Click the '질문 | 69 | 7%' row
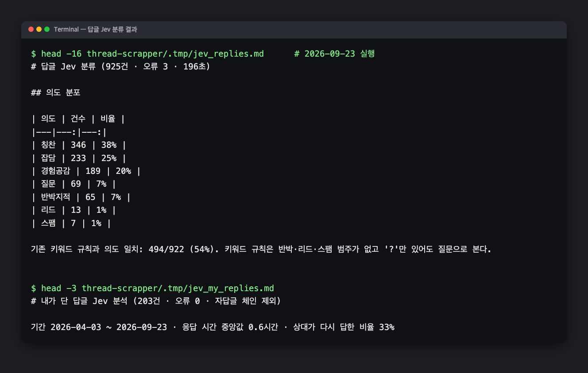Screen dimensions: 588x373 click(x=73, y=184)
